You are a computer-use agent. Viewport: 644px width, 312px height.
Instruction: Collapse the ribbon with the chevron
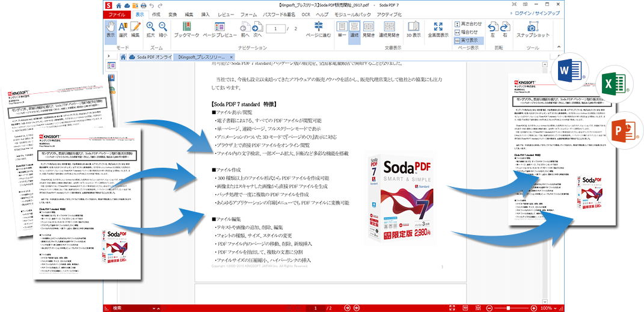pos(558,46)
